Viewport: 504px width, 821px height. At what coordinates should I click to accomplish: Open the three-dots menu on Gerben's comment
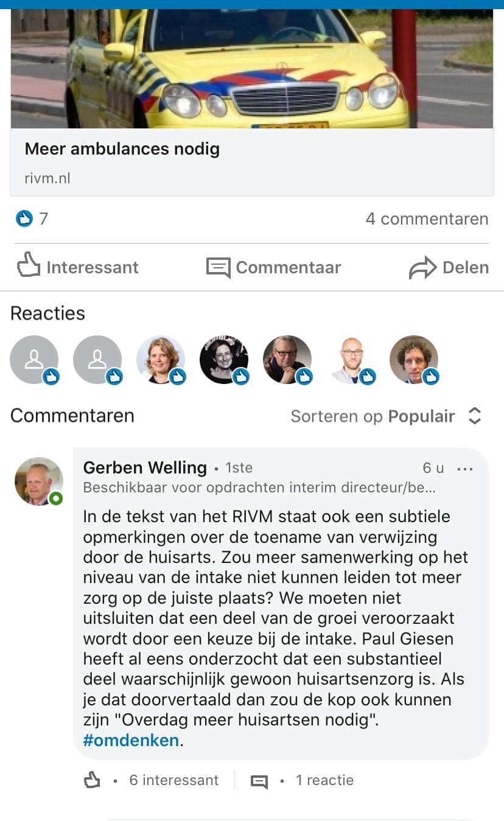[464, 469]
